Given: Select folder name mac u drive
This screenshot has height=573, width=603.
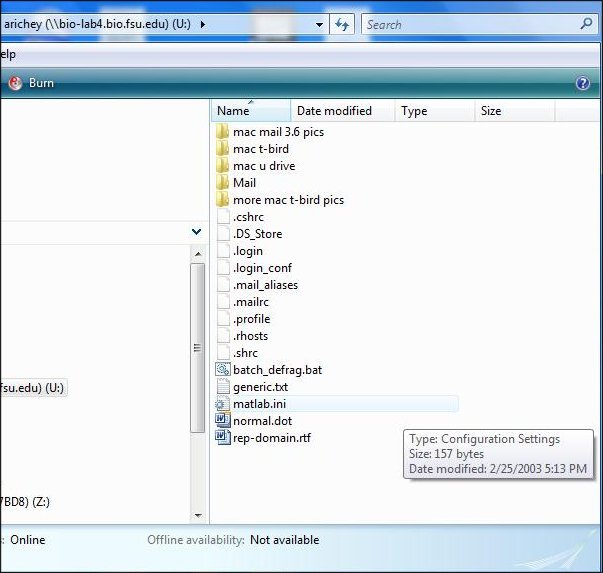Looking at the screenshot, I should click(x=264, y=166).
